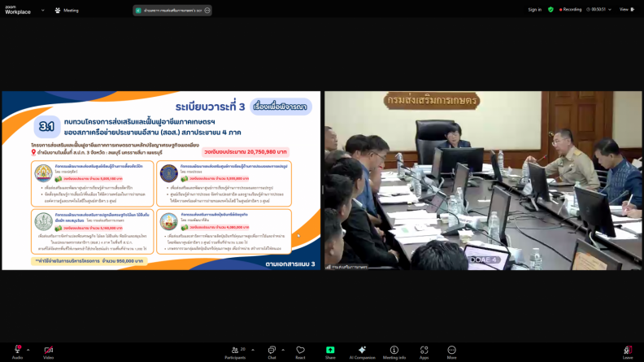Start video with the Video button

(x=49, y=351)
